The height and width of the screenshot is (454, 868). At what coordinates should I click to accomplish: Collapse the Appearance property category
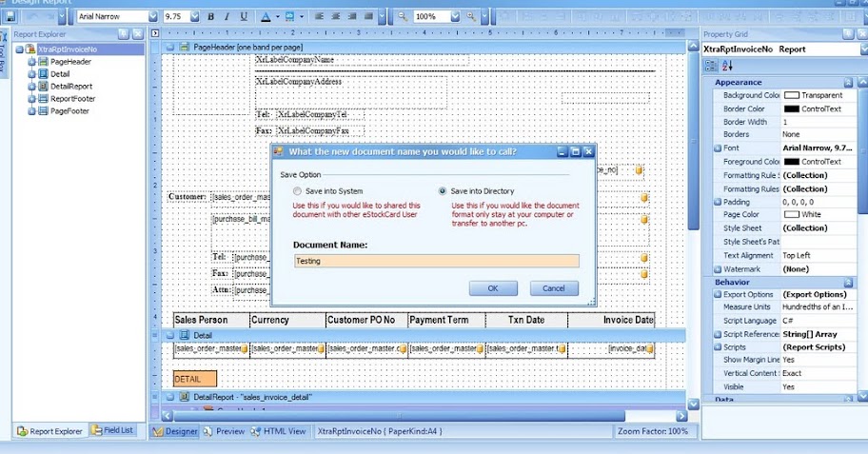click(x=848, y=83)
